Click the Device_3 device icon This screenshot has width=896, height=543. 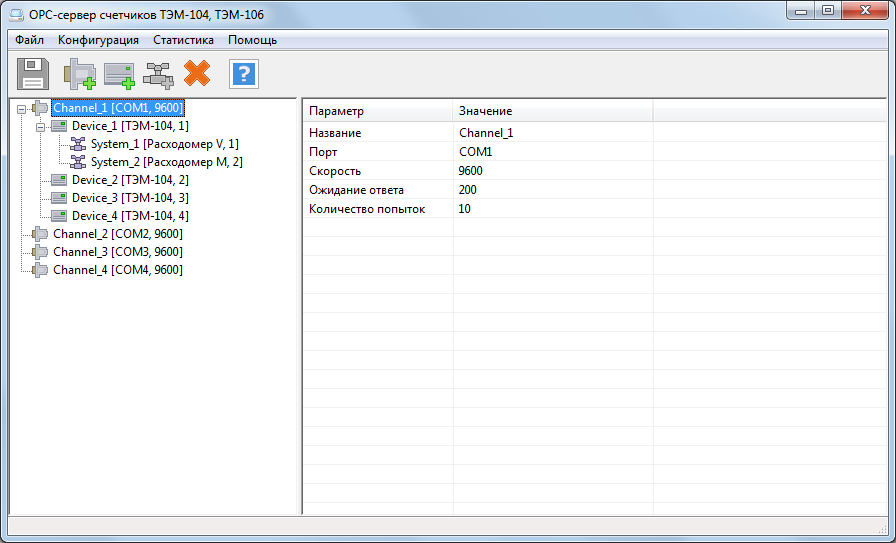pos(59,198)
